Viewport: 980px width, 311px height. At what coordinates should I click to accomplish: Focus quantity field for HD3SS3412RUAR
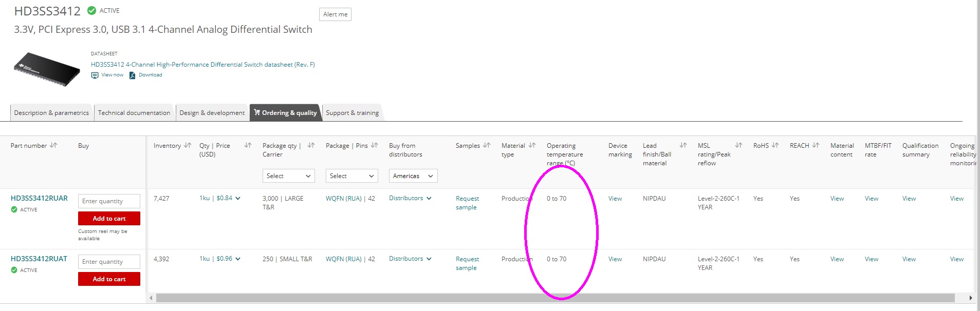tap(109, 201)
